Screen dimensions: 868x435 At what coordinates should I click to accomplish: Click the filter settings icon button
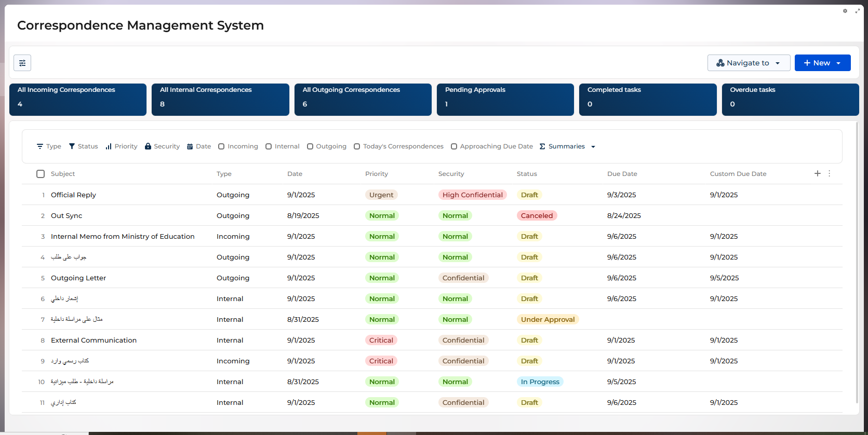[x=22, y=63]
